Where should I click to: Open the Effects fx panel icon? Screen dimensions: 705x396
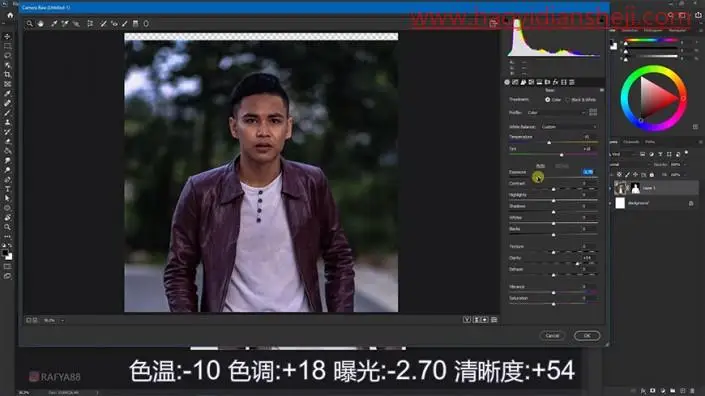click(x=556, y=82)
